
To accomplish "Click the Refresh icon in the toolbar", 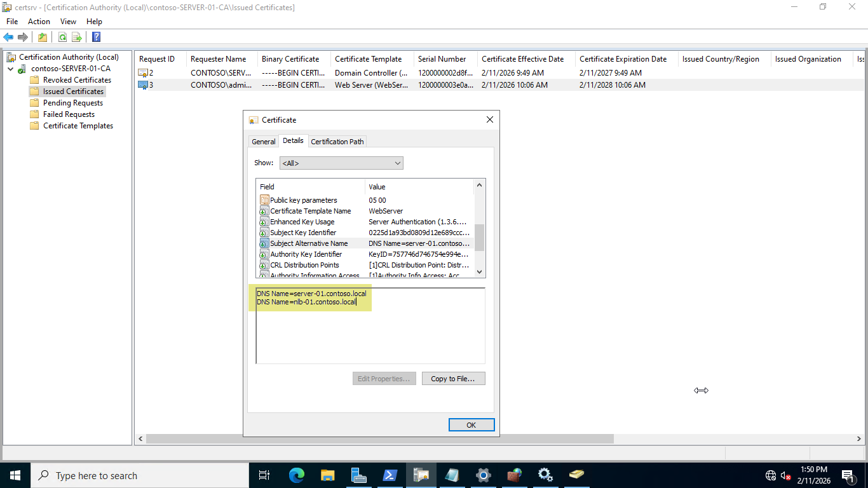I will pyautogui.click(x=62, y=36).
